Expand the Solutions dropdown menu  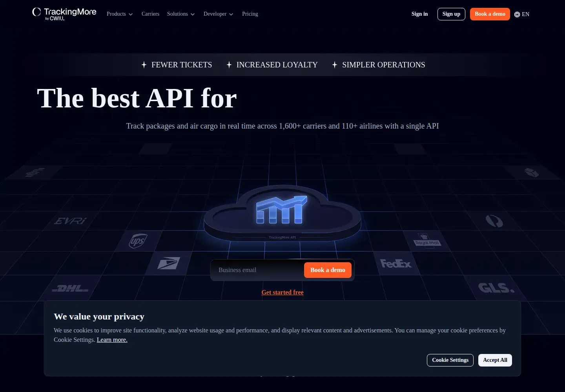(181, 14)
